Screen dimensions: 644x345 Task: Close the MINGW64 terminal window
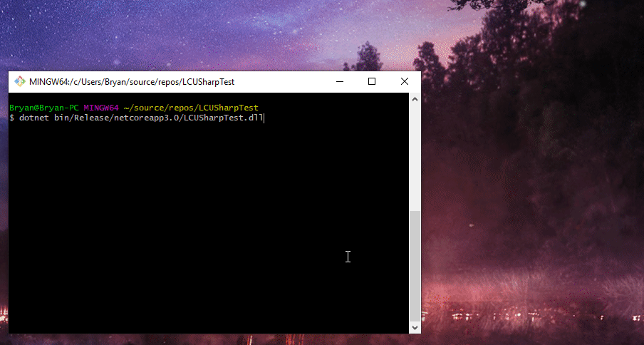[404, 82]
